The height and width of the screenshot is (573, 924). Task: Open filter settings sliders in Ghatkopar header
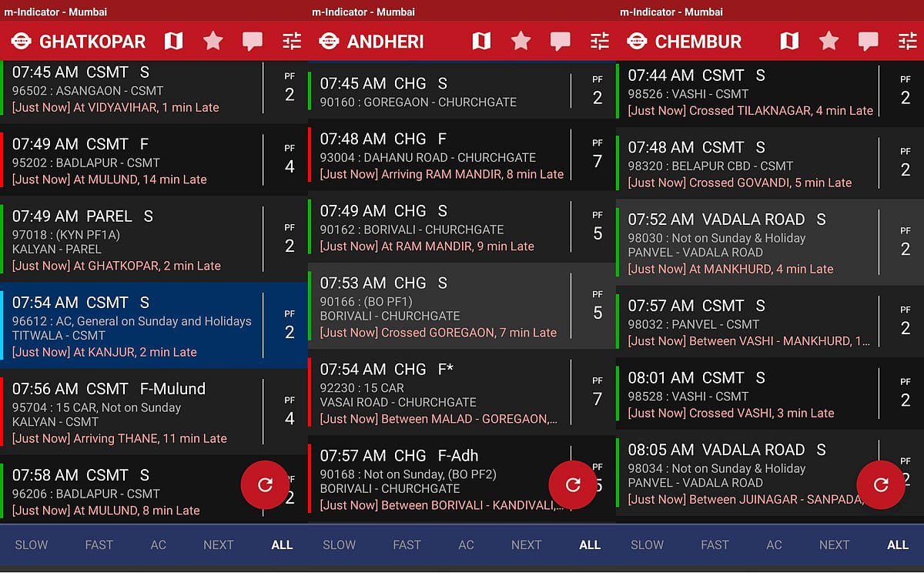pyautogui.click(x=292, y=41)
